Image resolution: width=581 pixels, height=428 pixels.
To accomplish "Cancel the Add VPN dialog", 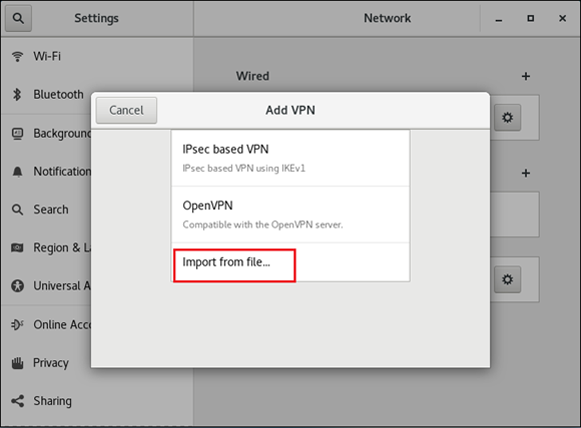I will [126, 110].
